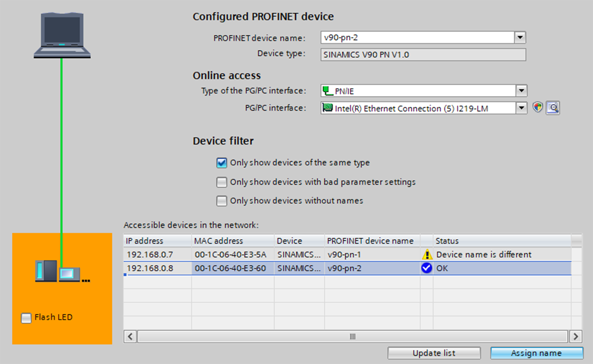The image size is (593, 364).
Task: Click the magnifier search icon beside PG/PC interface
Action: [553, 108]
